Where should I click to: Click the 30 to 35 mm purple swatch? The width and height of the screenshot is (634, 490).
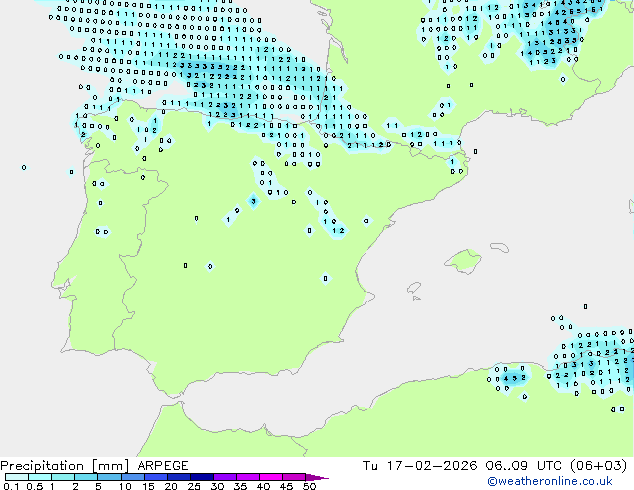224,477
